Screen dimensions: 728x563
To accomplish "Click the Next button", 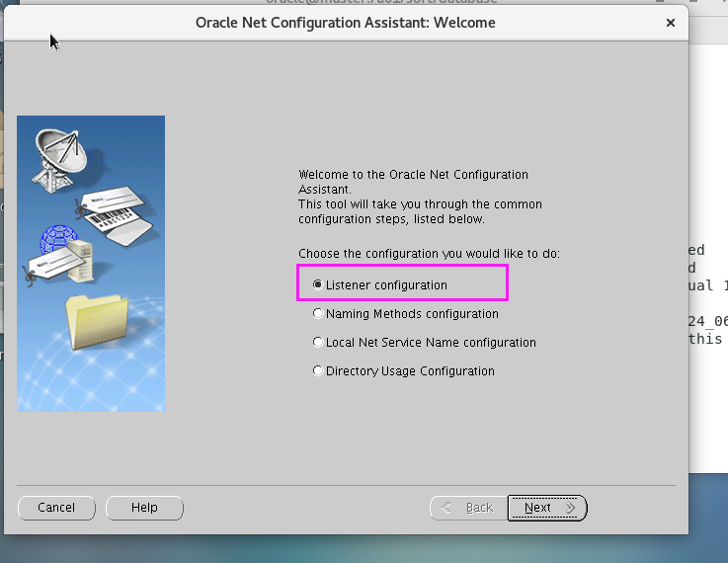I will [547, 508].
